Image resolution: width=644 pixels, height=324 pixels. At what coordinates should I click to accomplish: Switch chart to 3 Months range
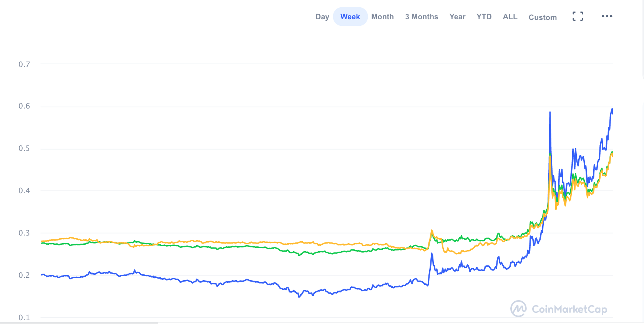422,17
